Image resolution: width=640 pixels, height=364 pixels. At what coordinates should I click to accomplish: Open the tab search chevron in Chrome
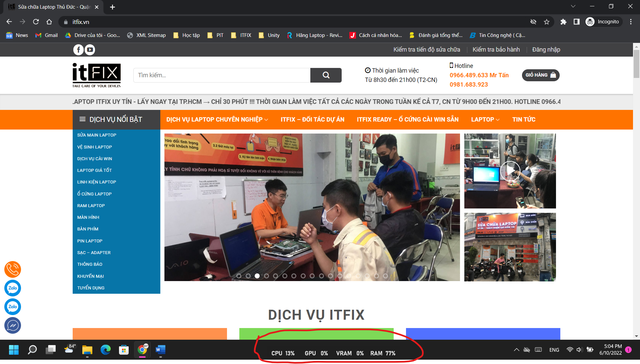coord(573,6)
